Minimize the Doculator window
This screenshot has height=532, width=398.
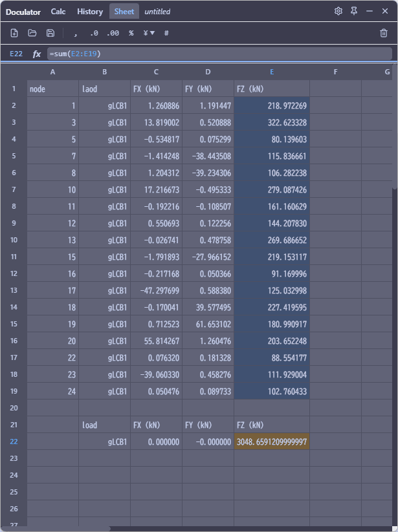(370, 11)
